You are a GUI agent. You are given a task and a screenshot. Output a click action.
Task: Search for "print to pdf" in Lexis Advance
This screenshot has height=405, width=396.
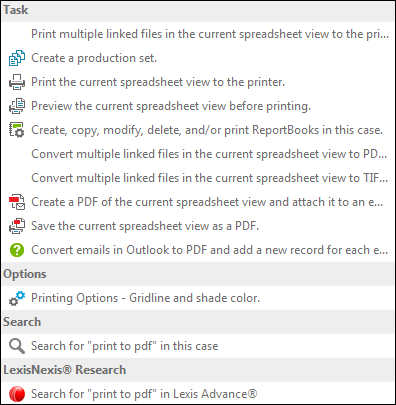click(144, 394)
